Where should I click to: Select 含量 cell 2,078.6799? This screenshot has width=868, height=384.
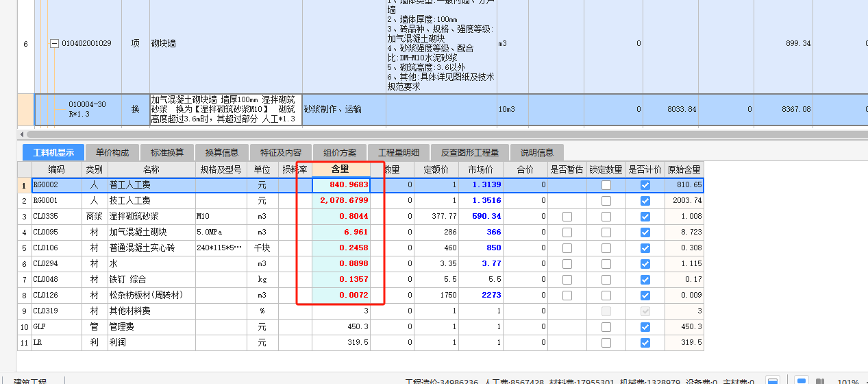pyautogui.click(x=341, y=201)
